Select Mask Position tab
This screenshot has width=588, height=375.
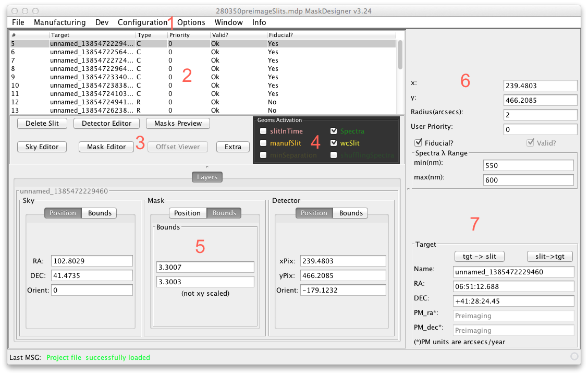pos(187,213)
